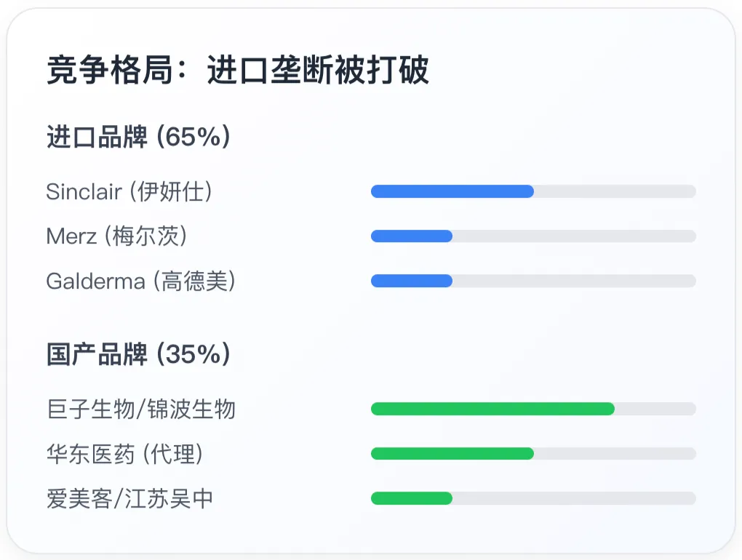Click the Merz (梅尔茨) blue progress bar
The height and width of the screenshot is (560, 742).
(x=412, y=236)
